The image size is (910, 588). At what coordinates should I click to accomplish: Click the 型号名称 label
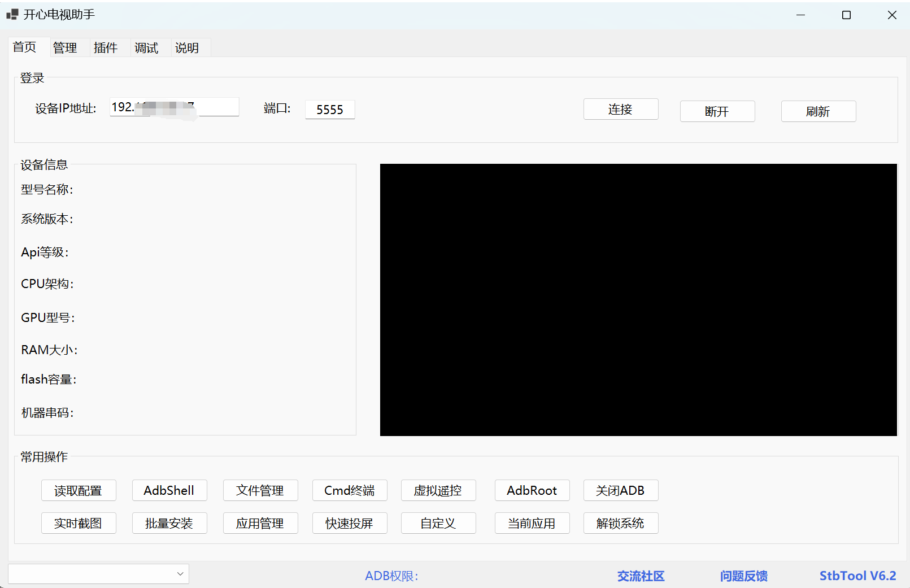coord(47,190)
